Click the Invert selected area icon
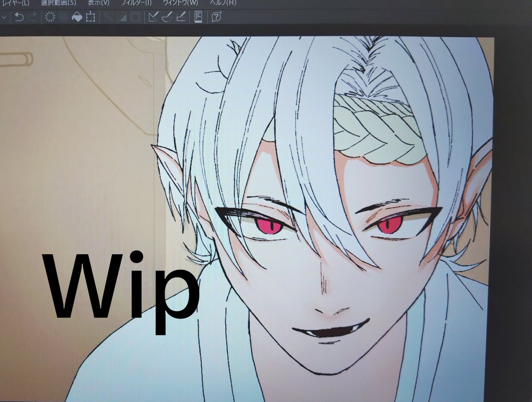This screenshot has height=402, width=532. [122, 16]
